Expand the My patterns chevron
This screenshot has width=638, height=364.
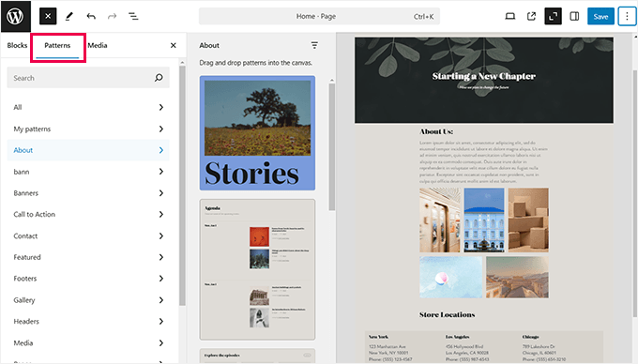coord(161,129)
